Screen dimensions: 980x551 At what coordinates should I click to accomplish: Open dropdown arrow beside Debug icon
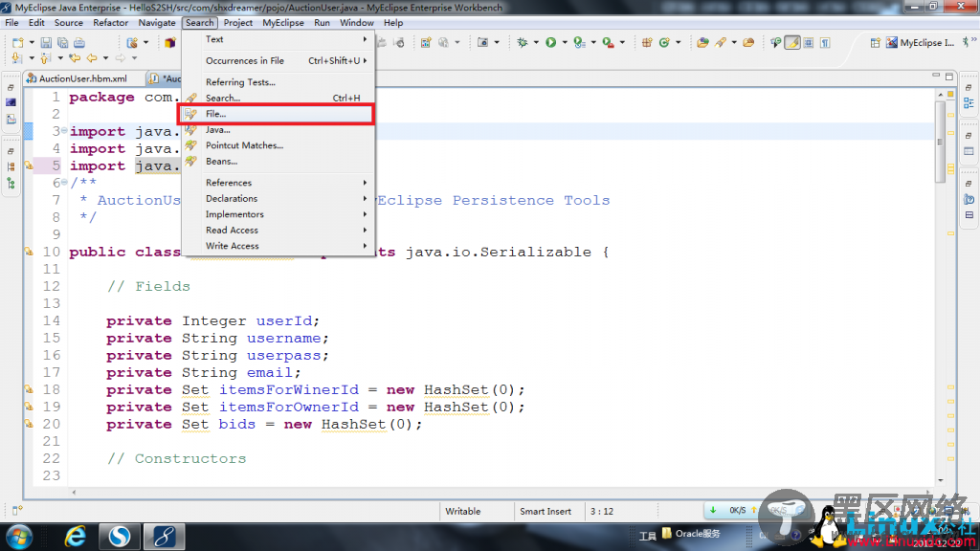[x=536, y=42]
